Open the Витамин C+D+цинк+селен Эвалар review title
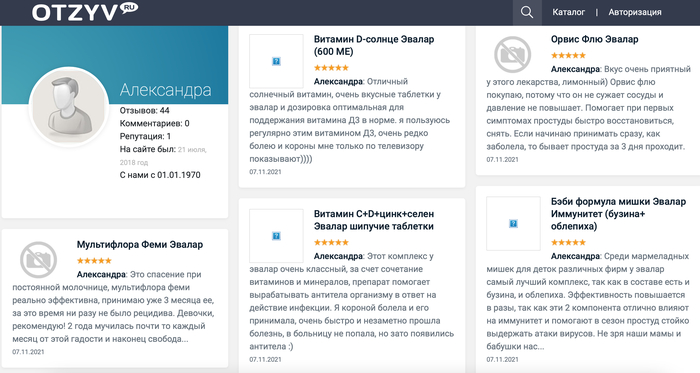The height and width of the screenshot is (373, 700). pyautogui.click(x=374, y=220)
